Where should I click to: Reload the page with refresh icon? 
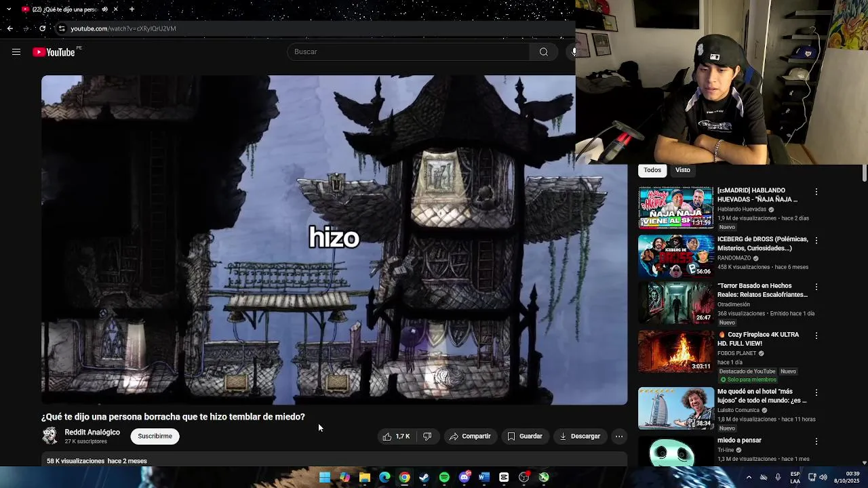42,28
